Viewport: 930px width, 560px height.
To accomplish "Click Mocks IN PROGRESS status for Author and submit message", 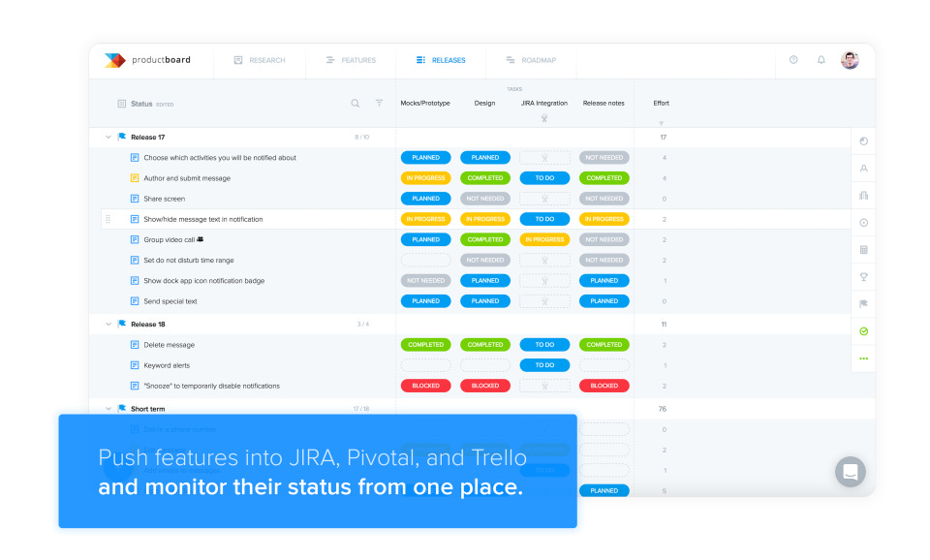I will pos(426,178).
